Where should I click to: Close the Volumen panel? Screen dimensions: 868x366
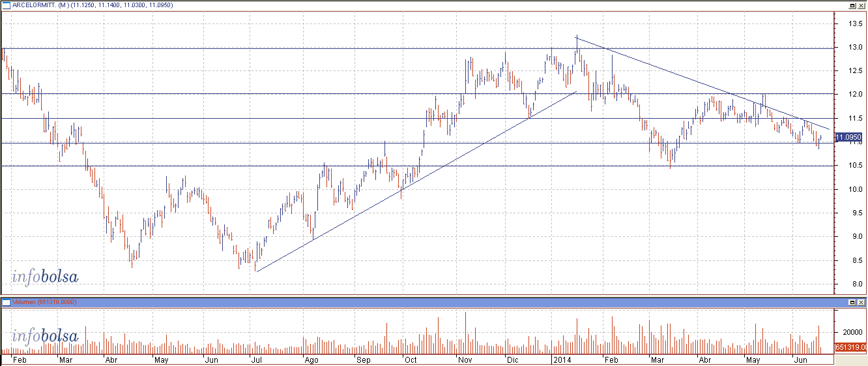(x=860, y=303)
